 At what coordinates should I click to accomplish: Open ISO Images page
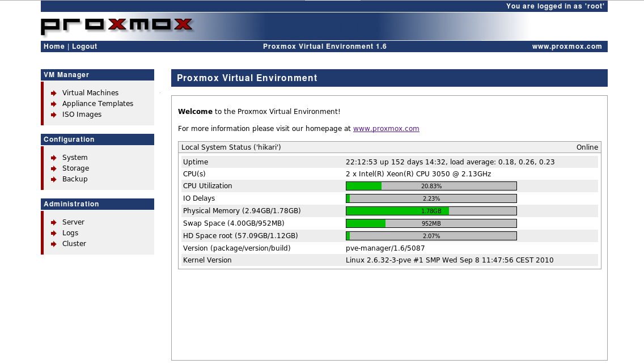coord(82,114)
